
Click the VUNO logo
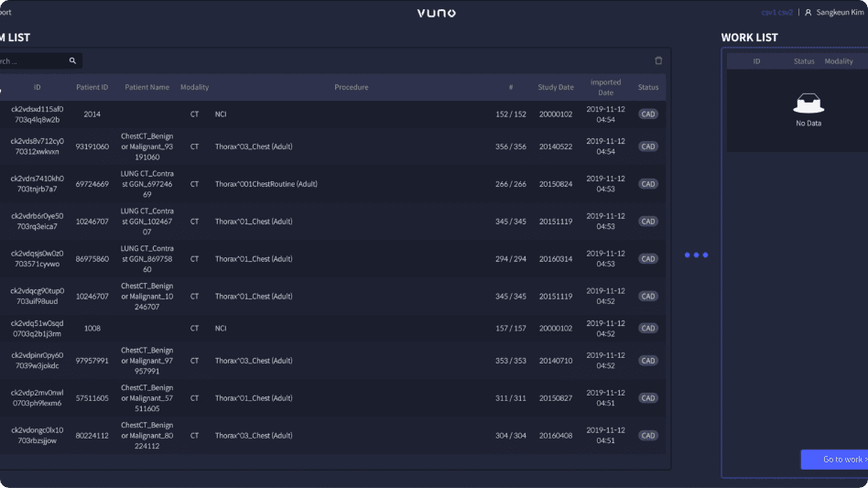(436, 13)
